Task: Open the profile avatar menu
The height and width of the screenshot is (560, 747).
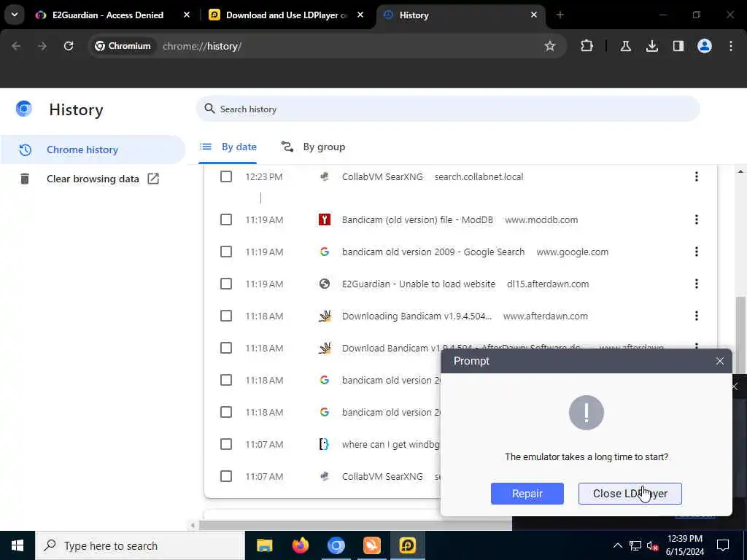Action: click(x=705, y=46)
